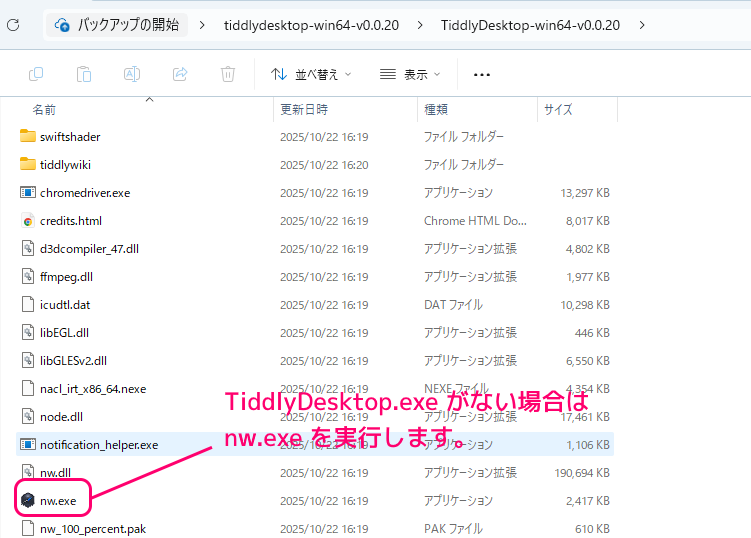Screen dimensions: 751x538
Task: Select the tiddlywiki folder icon
Action: point(28,164)
